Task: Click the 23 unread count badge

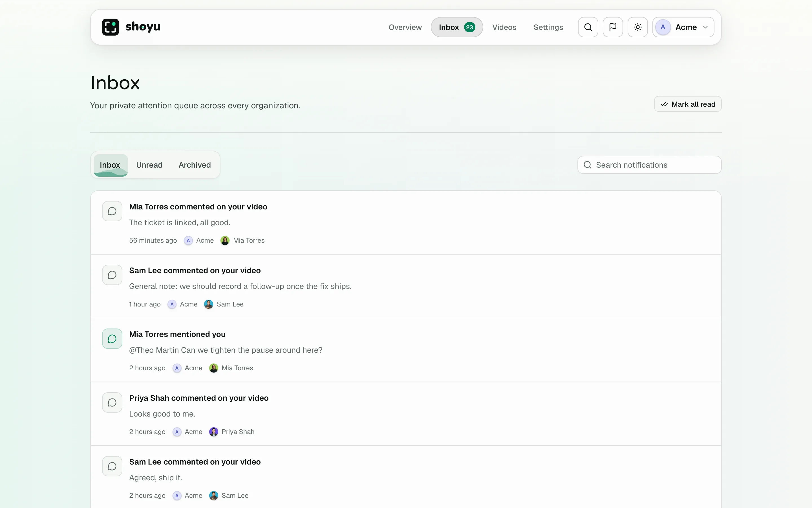Action: (x=469, y=27)
